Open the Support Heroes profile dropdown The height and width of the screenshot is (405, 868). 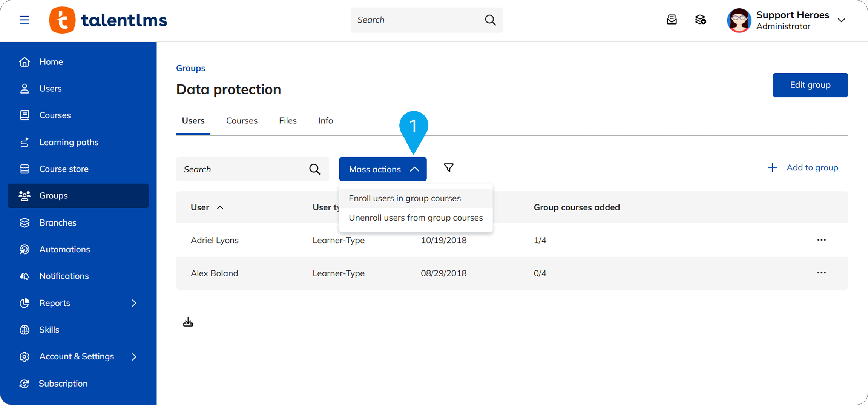pos(841,20)
